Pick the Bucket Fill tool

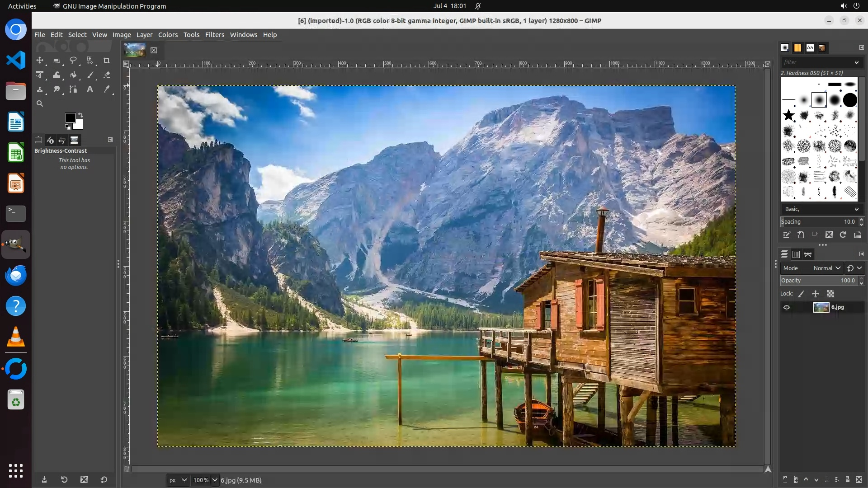73,75
